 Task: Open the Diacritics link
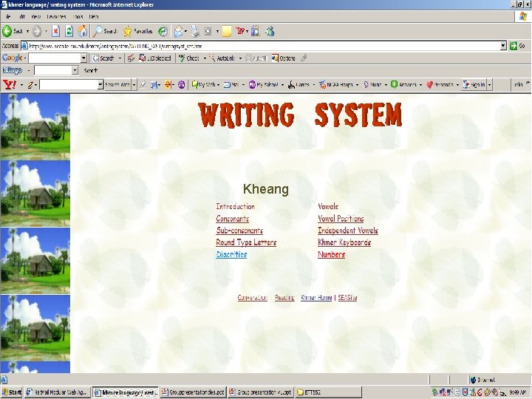tap(231, 254)
